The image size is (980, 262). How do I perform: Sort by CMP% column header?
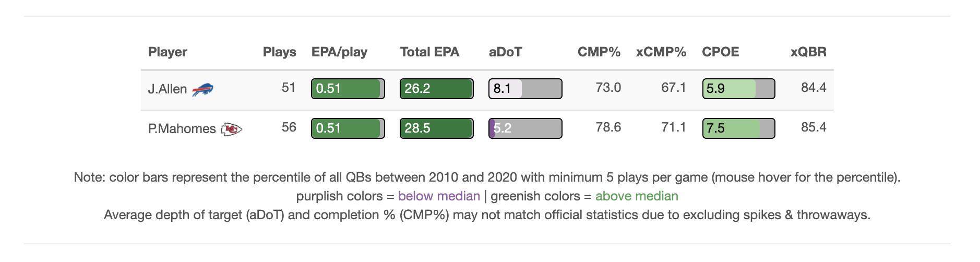click(x=599, y=52)
